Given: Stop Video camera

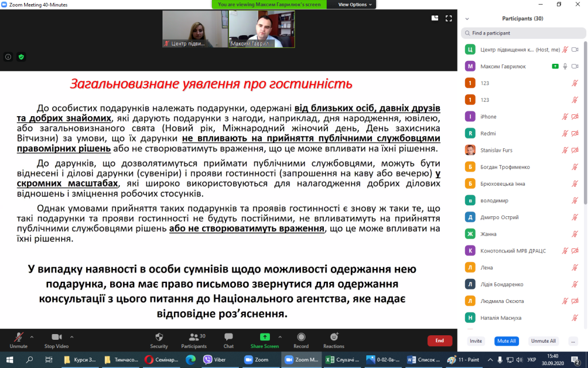Looking at the screenshot, I should point(56,338).
